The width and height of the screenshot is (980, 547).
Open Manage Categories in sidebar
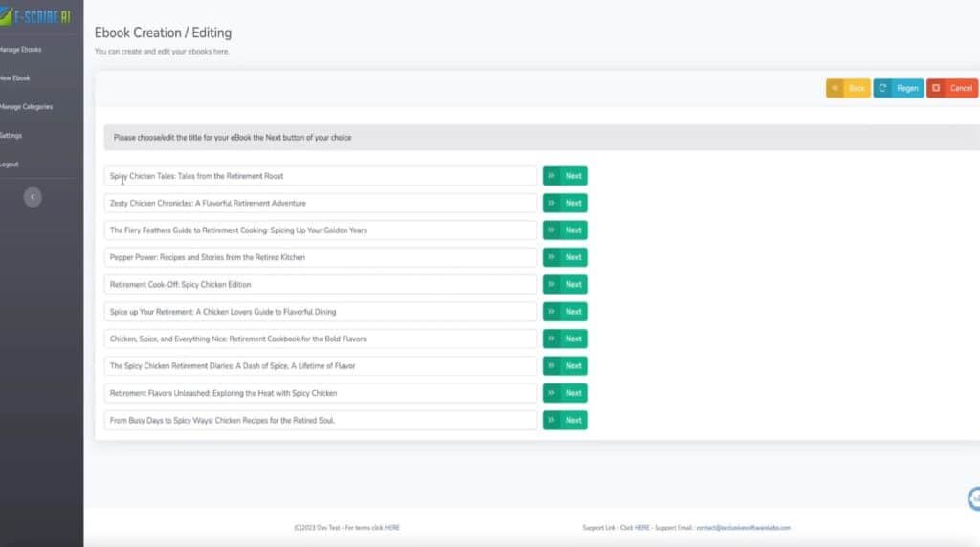tap(26, 107)
